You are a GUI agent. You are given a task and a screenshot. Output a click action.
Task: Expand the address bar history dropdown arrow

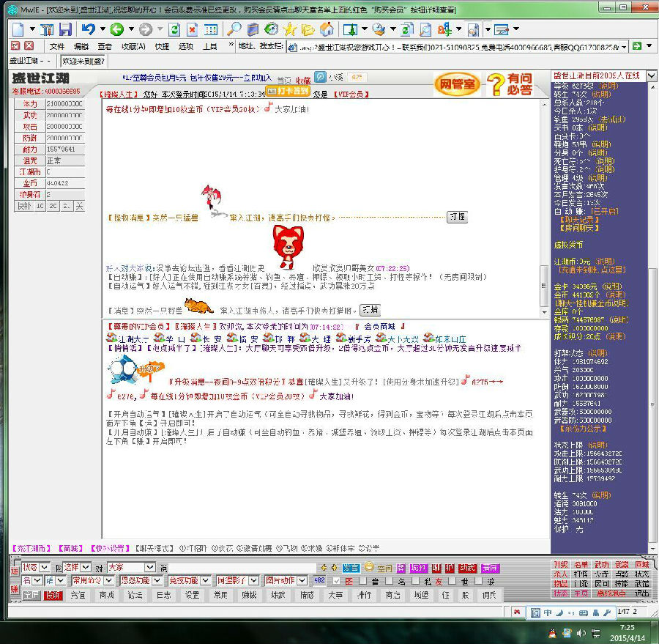[x=624, y=47]
